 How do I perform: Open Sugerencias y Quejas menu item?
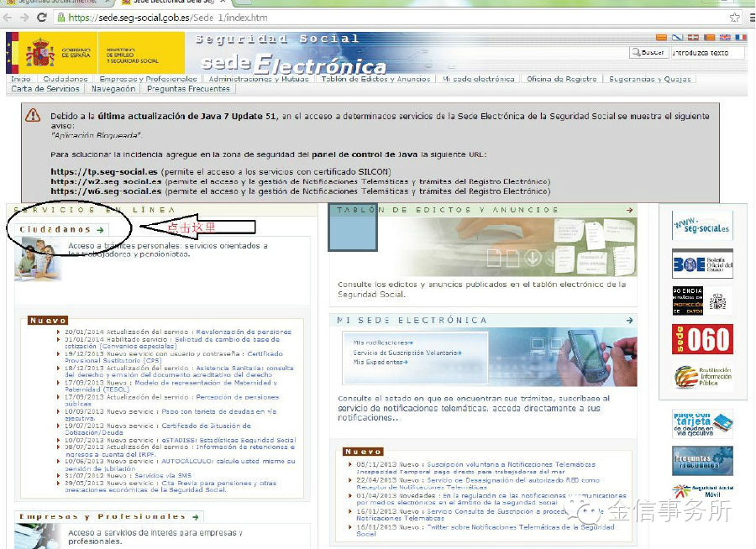coord(650,79)
